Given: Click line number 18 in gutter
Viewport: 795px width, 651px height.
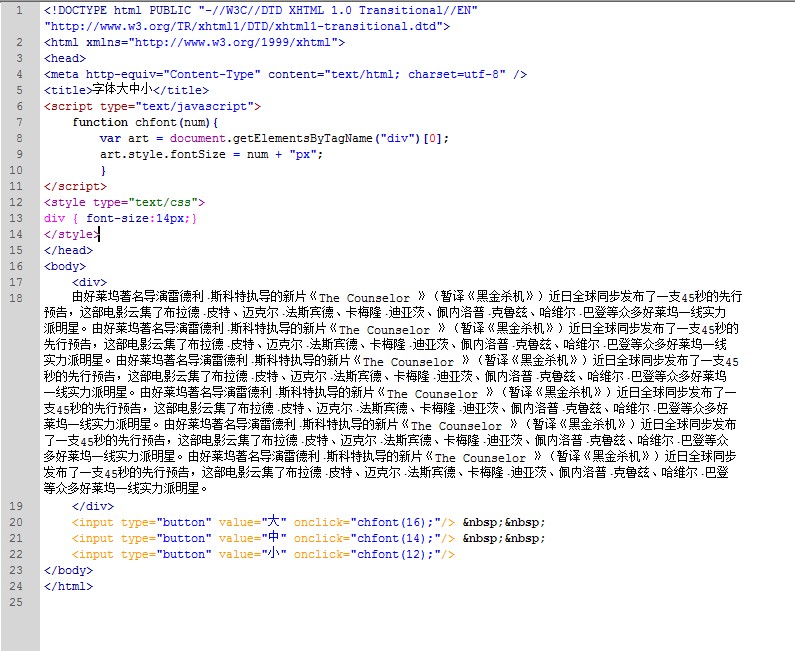Looking at the screenshot, I should [x=16, y=298].
